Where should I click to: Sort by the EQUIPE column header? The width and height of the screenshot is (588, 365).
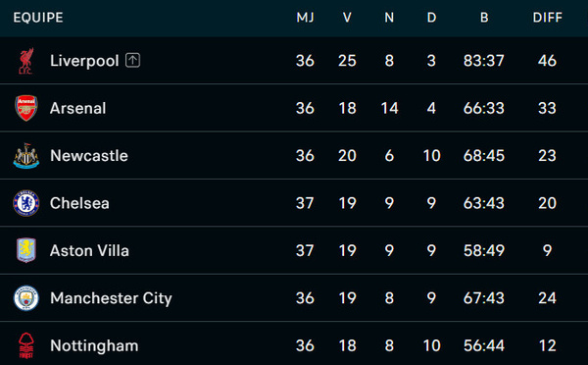point(38,18)
